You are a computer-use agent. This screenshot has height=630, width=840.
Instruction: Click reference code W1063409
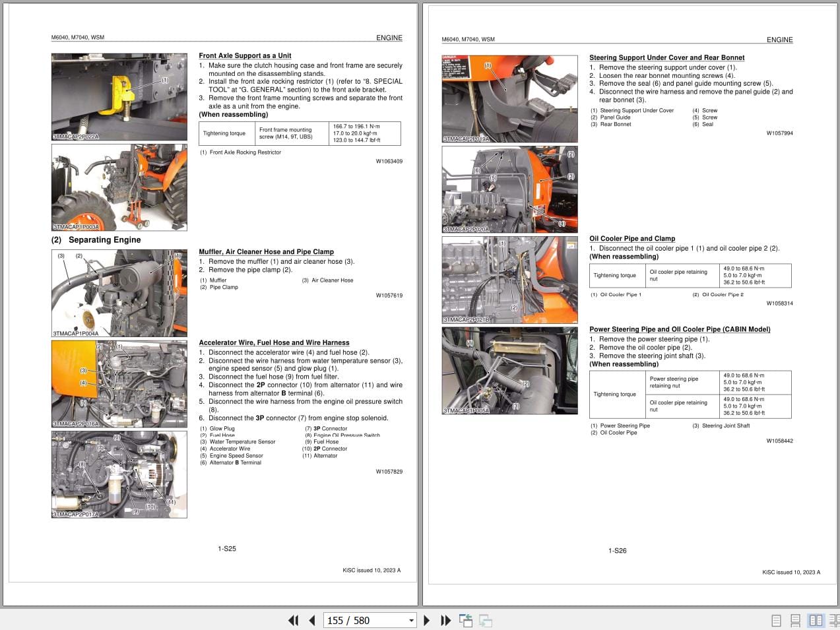coord(389,162)
